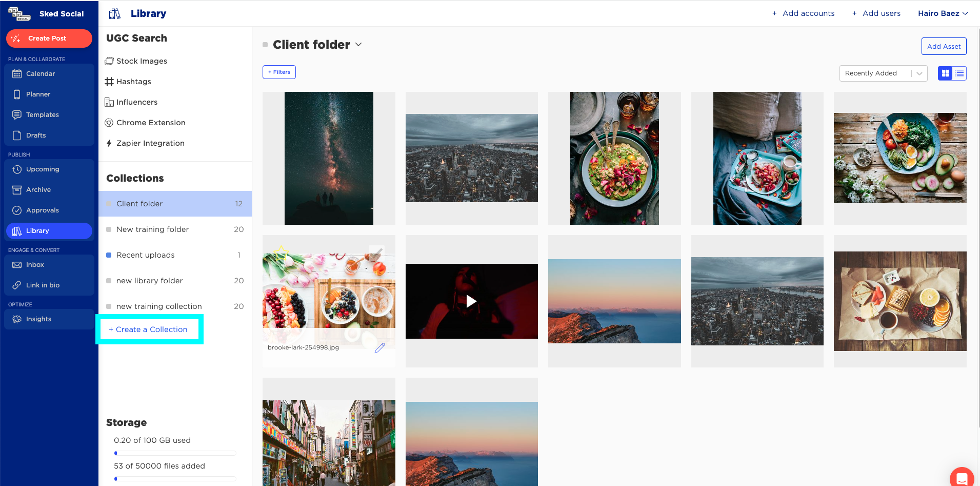This screenshot has height=486, width=980.
Task: Select the New training folder collection
Action: pyautogui.click(x=175, y=229)
